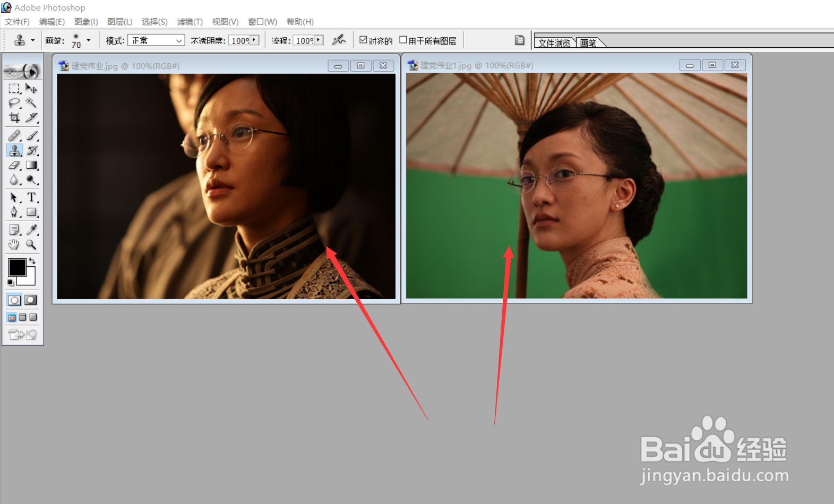Select the Clone Stamp tool in toolbox
Image resolution: width=834 pixels, height=504 pixels.
14,151
